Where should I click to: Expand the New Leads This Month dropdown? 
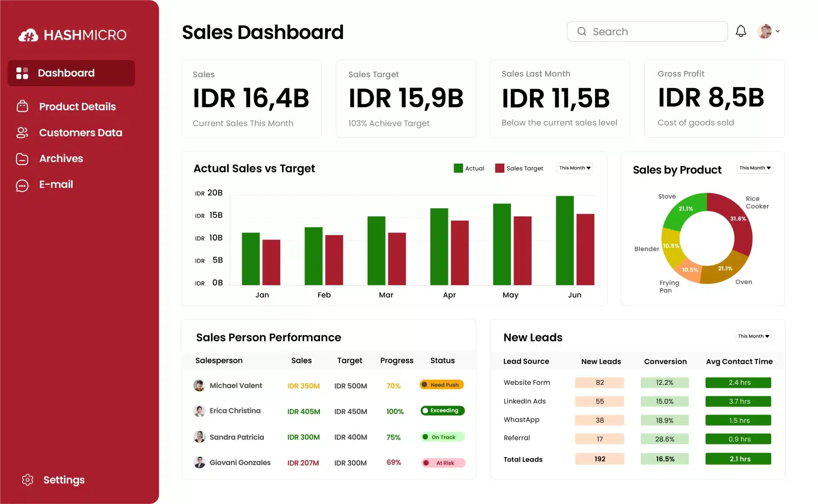pyautogui.click(x=753, y=336)
